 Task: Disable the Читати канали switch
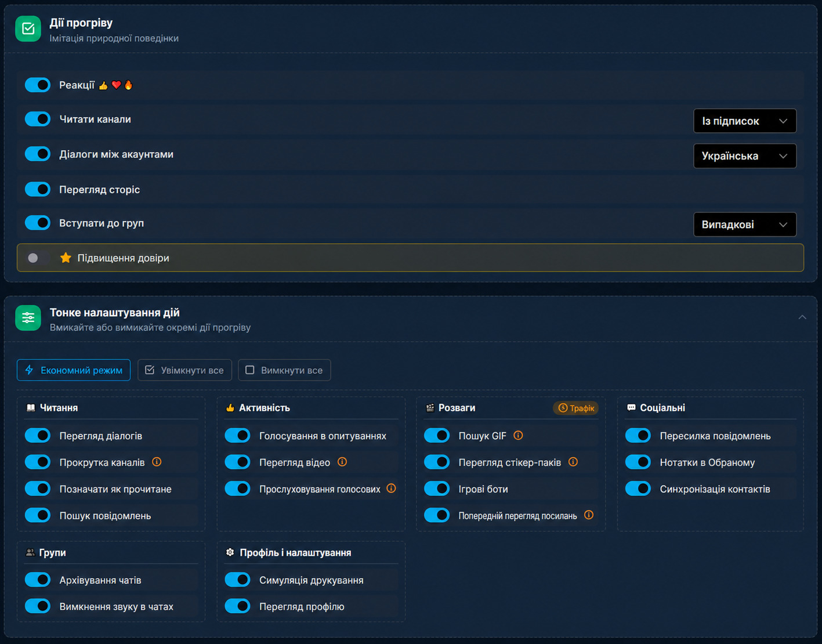(38, 119)
